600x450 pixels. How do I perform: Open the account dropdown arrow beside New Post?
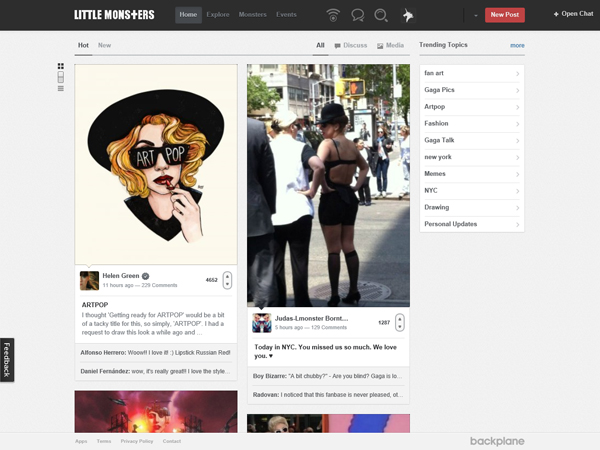[x=474, y=15]
